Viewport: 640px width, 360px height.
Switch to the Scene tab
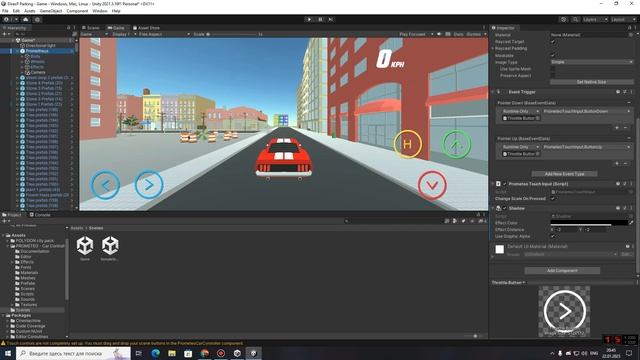pyautogui.click(x=91, y=28)
